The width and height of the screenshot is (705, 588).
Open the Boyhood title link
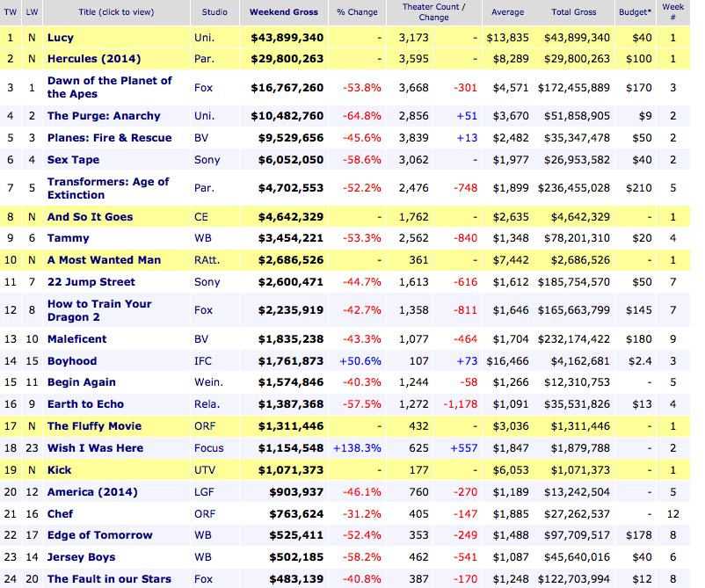(72, 361)
